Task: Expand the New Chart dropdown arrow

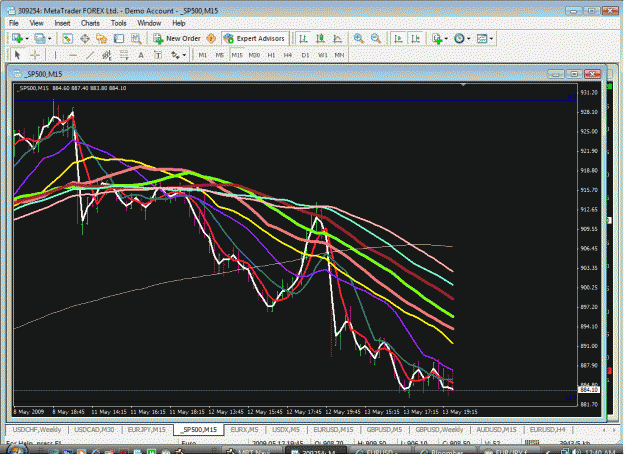Action: pos(27,39)
